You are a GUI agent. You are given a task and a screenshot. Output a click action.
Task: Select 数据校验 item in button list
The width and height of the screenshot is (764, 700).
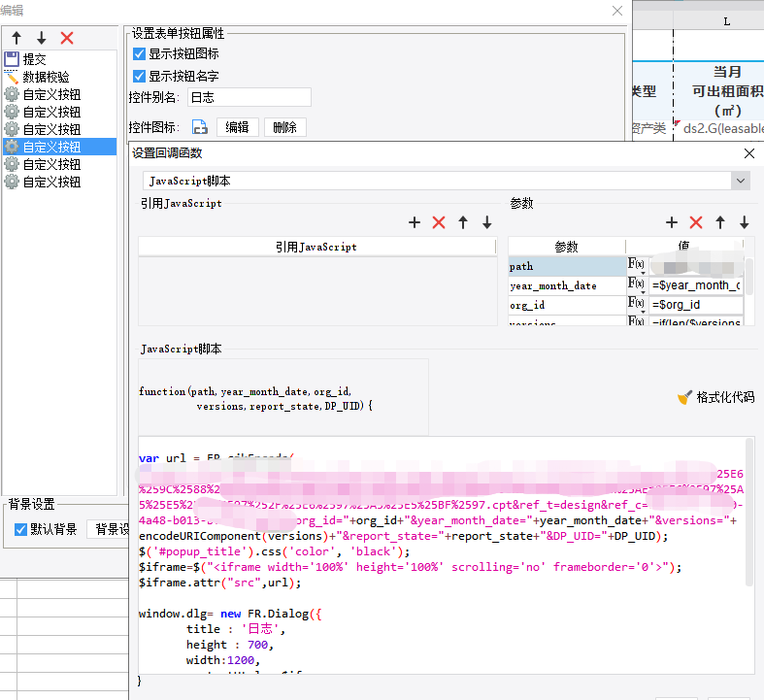(46, 77)
